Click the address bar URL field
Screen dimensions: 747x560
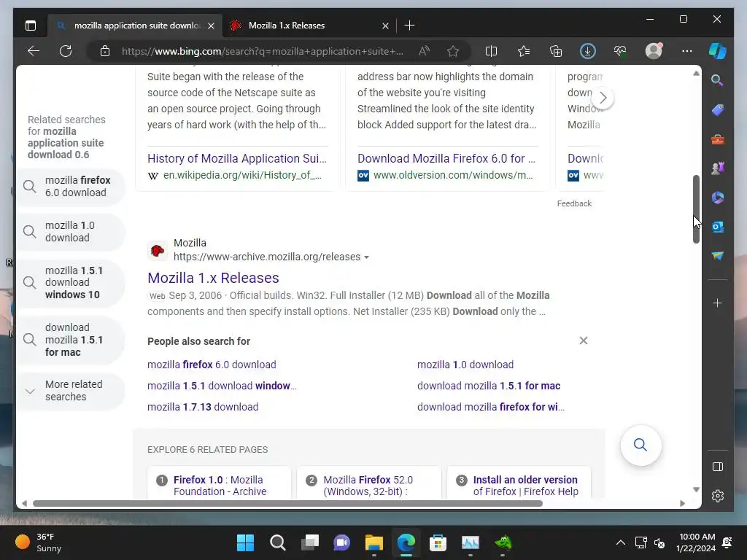tap(263, 51)
